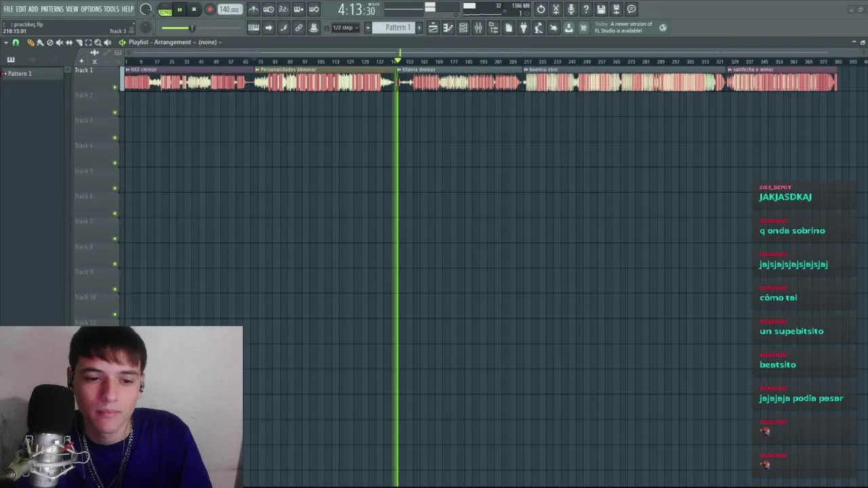Toggle the playlist magnet snap icon
Image resolution: width=868 pixels, height=488 pixels.
tap(16, 43)
